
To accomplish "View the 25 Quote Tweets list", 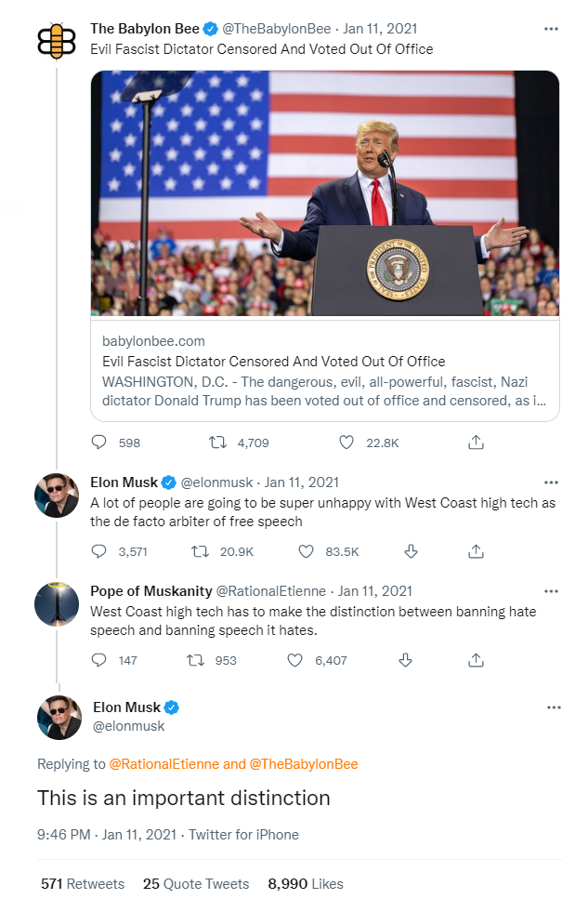I will point(196,884).
